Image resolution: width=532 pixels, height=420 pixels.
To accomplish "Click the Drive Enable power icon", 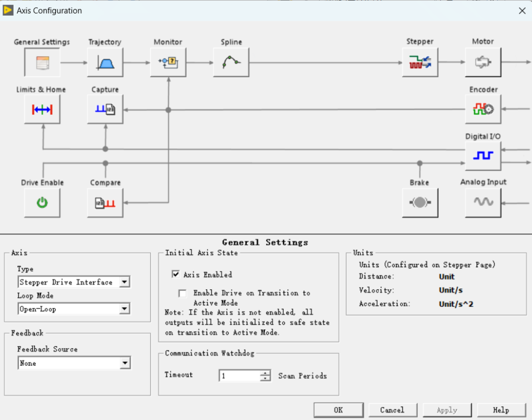I will [42, 203].
